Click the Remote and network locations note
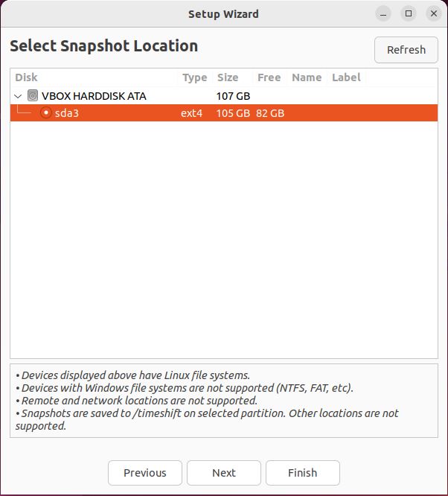The width and height of the screenshot is (448, 496). pos(136,401)
